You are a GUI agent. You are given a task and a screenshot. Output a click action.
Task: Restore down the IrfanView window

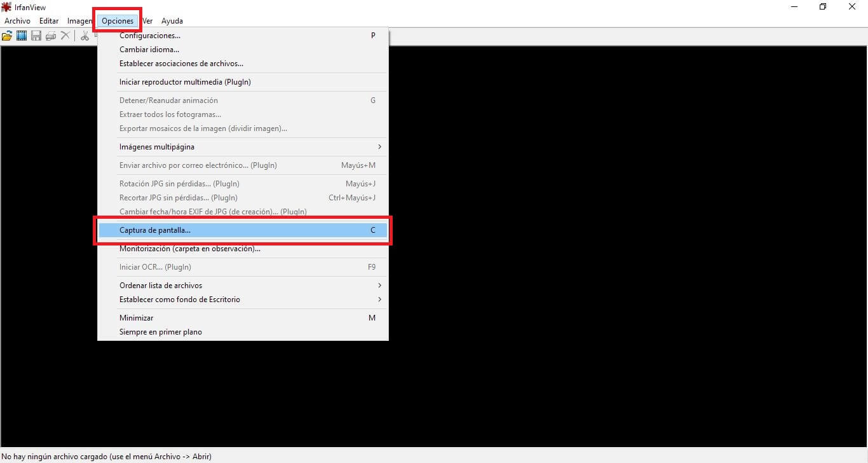(823, 7)
